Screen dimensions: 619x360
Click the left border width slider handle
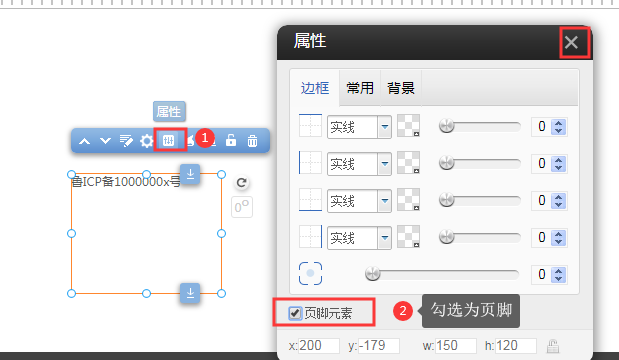point(446,163)
